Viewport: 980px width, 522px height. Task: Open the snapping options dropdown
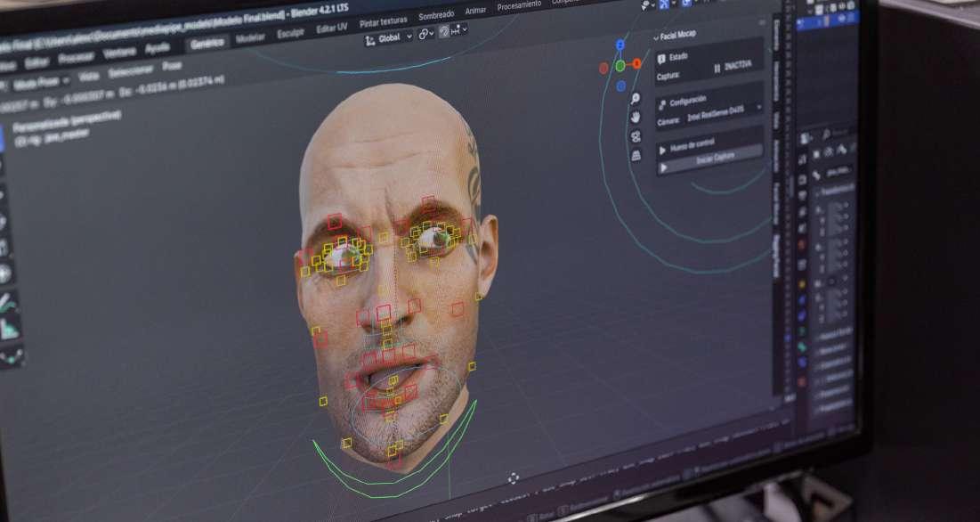458,29
